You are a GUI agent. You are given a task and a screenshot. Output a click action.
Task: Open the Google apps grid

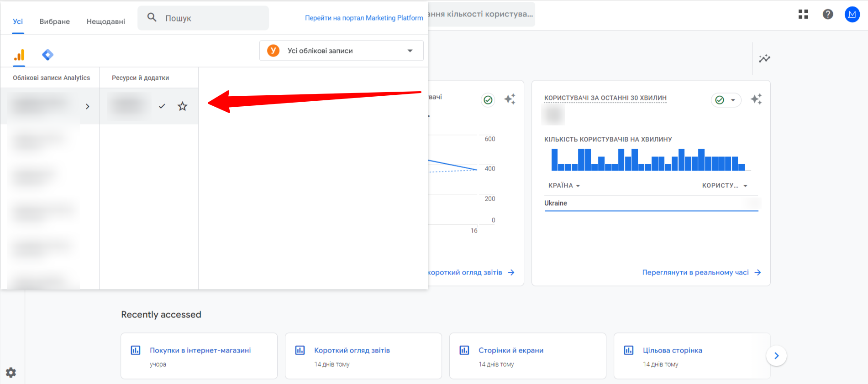pos(803,15)
